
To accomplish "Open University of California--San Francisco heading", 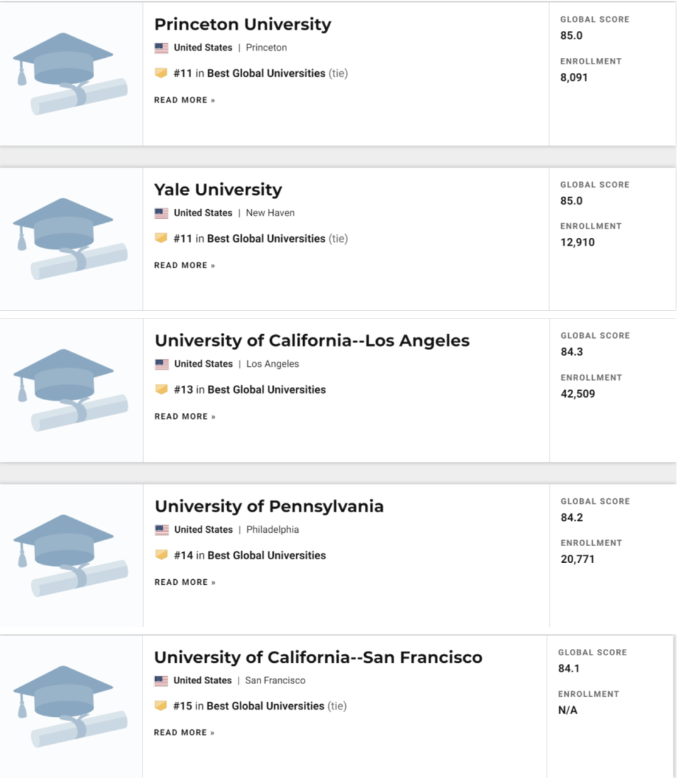I will pos(318,657).
